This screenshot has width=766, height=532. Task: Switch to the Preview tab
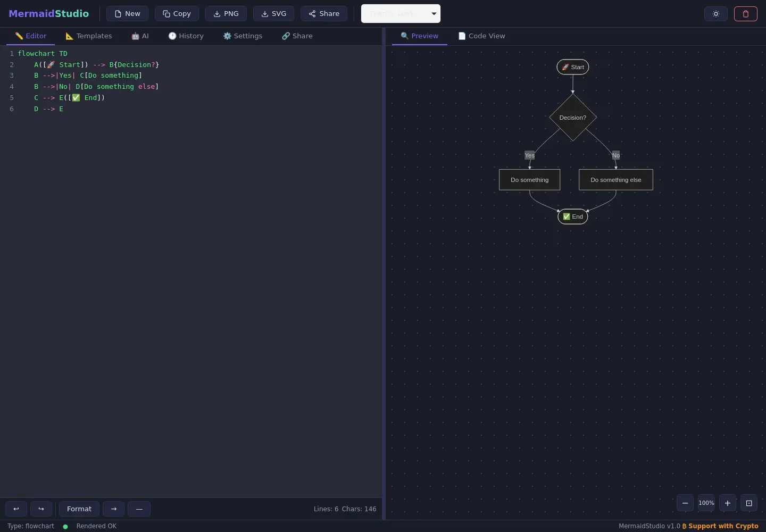(420, 36)
